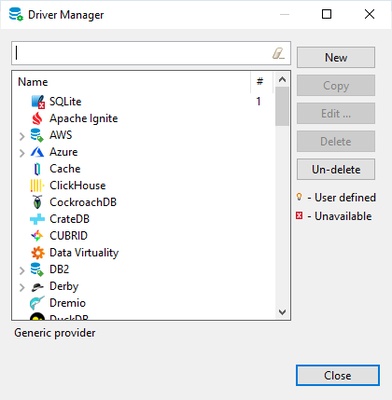This screenshot has width=392, height=400.
Task: Click the ClickHouse yellow bars icon
Action: click(x=37, y=186)
